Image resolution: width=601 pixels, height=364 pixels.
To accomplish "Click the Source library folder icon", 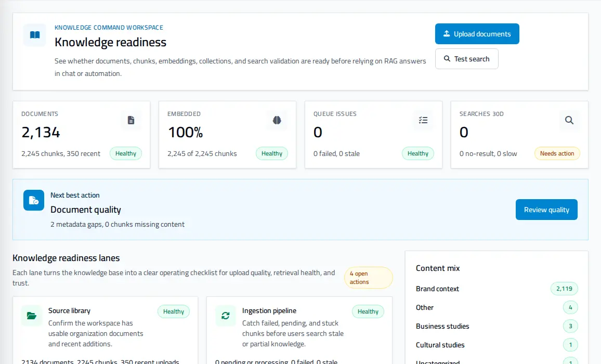I will point(31,316).
